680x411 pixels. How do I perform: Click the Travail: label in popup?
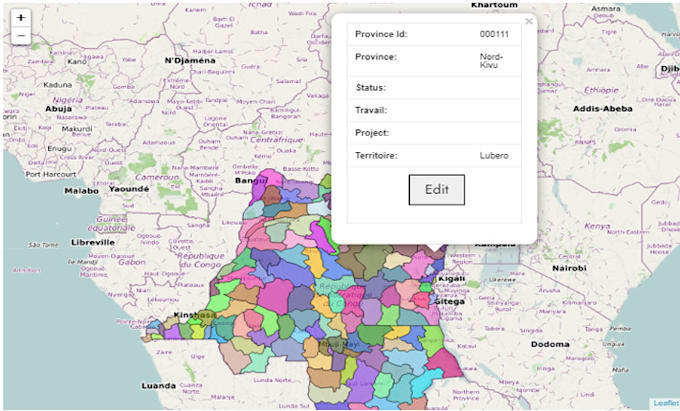click(x=371, y=110)
